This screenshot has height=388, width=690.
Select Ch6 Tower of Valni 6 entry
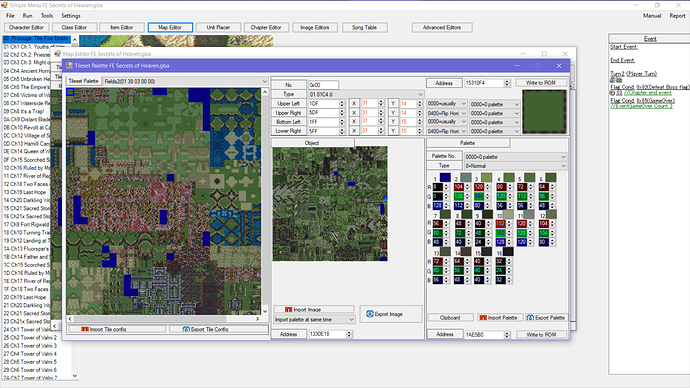click(31, 370)
